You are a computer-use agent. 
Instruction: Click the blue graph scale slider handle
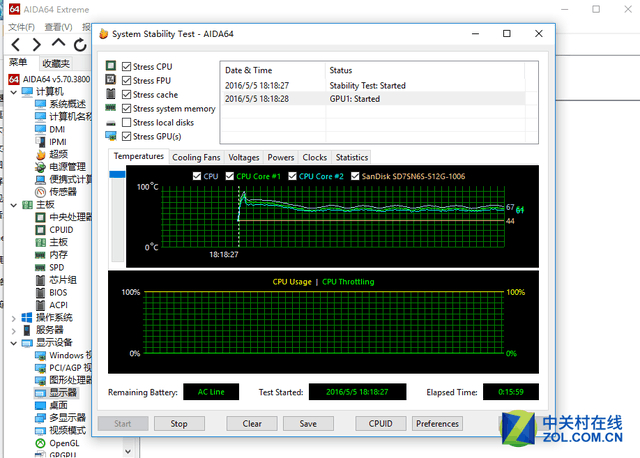[117, 174]
